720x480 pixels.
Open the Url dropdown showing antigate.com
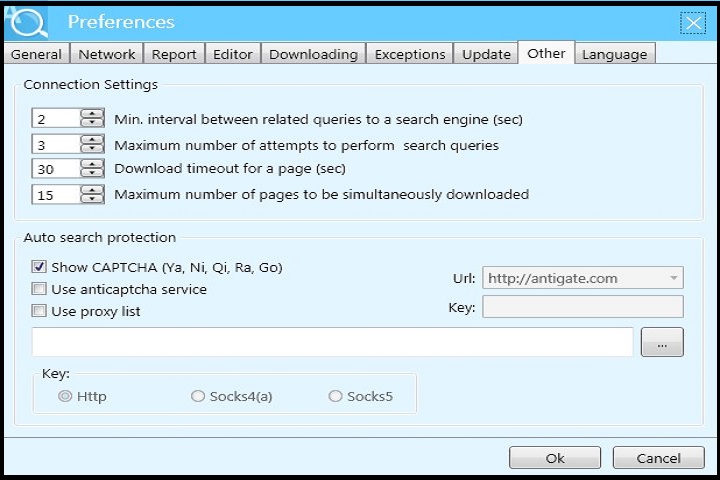pyautogui.click(x=583, y=278)
